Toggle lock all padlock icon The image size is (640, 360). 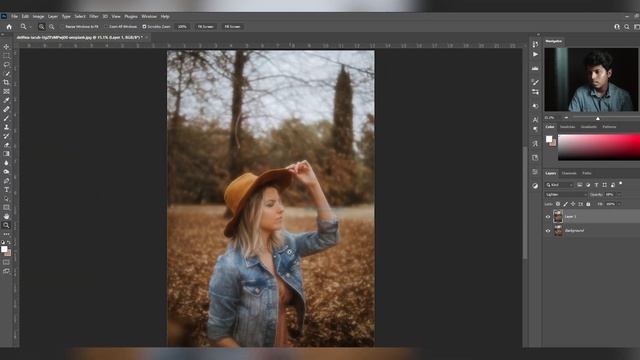(588, 204)
